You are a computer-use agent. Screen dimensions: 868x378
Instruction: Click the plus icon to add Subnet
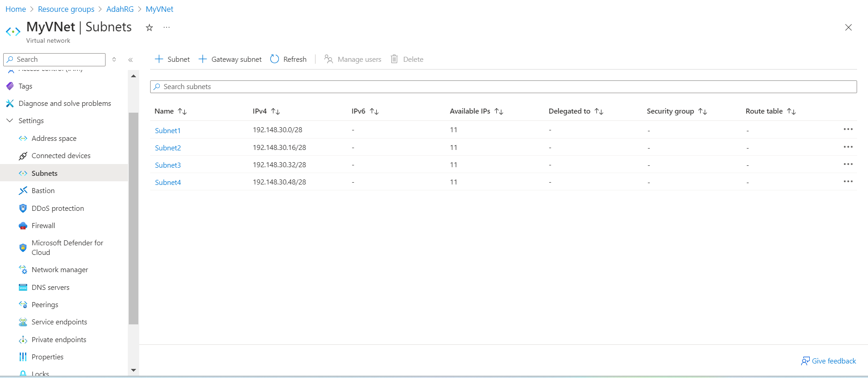coord(159,59)
